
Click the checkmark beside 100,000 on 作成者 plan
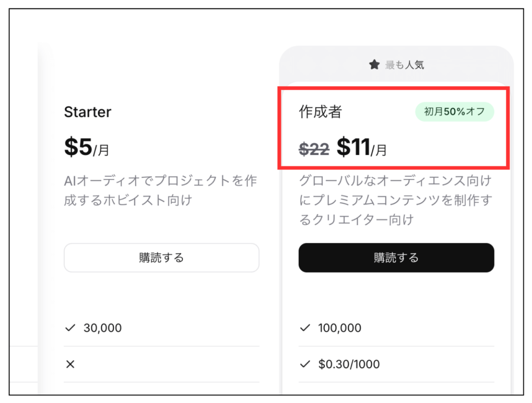(304, 328)
